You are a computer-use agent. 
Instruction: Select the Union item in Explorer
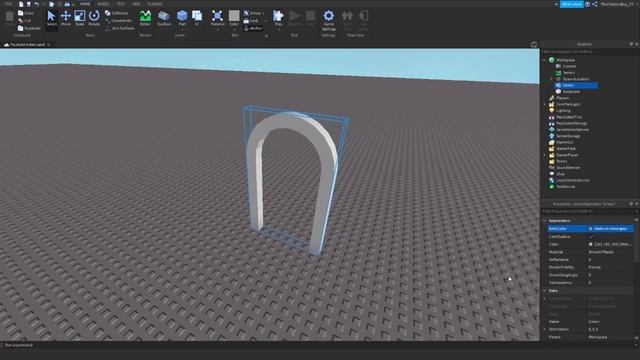click(x=576, y=85)
